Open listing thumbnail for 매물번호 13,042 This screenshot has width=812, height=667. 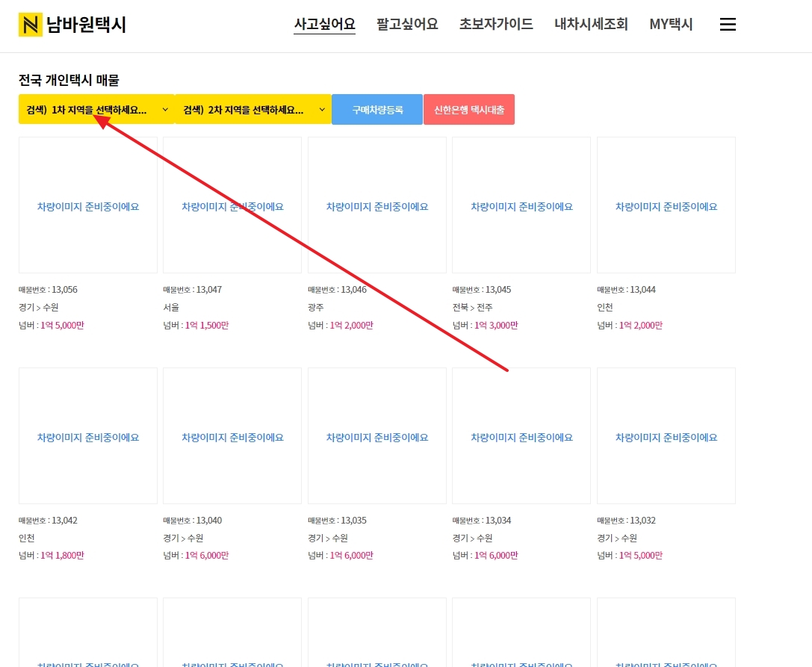click(88, 435)
